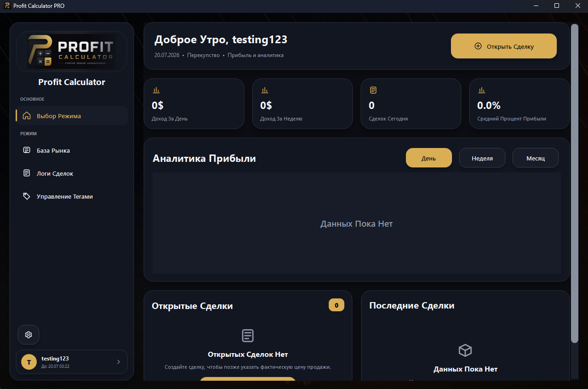588x389 pixels.
Task: Open База Рынка section
Action: 72,150
